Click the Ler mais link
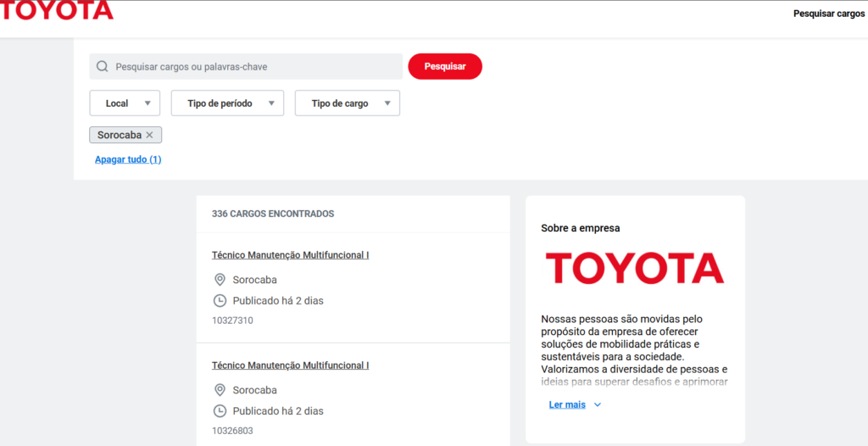Image resolution: width=868 pixels, height=446 pixels. (567, 405)
